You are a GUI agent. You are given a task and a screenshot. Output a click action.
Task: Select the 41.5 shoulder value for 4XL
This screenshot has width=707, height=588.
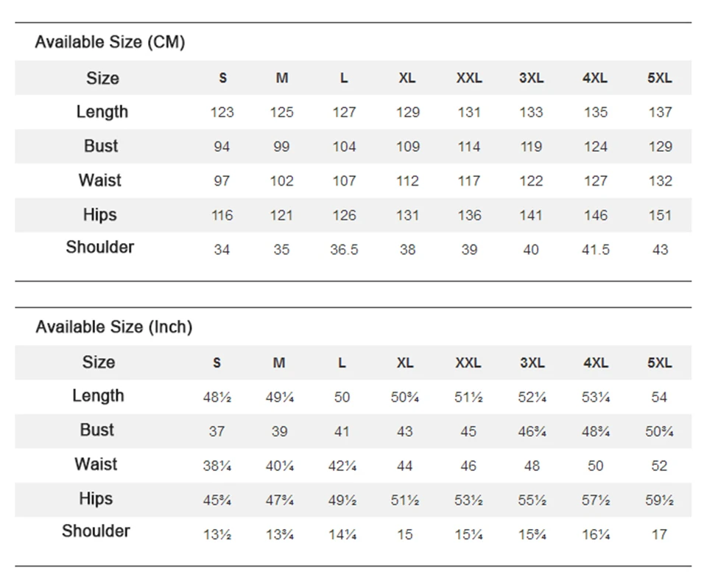(596, 250)
